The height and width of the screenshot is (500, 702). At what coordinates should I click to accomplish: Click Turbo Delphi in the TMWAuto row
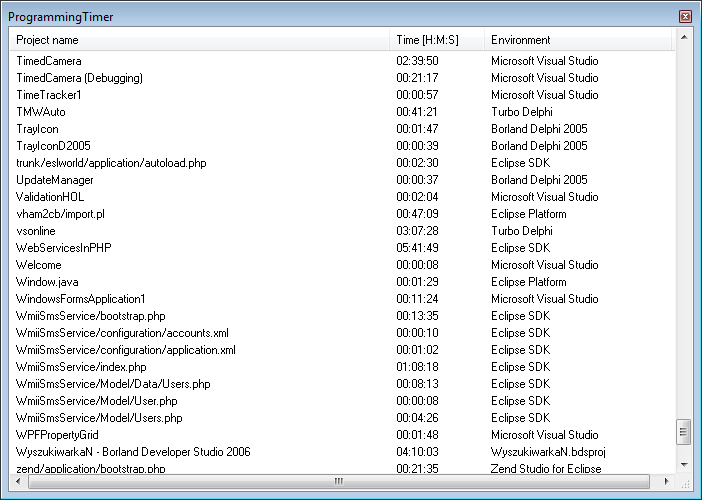point(522,112)
